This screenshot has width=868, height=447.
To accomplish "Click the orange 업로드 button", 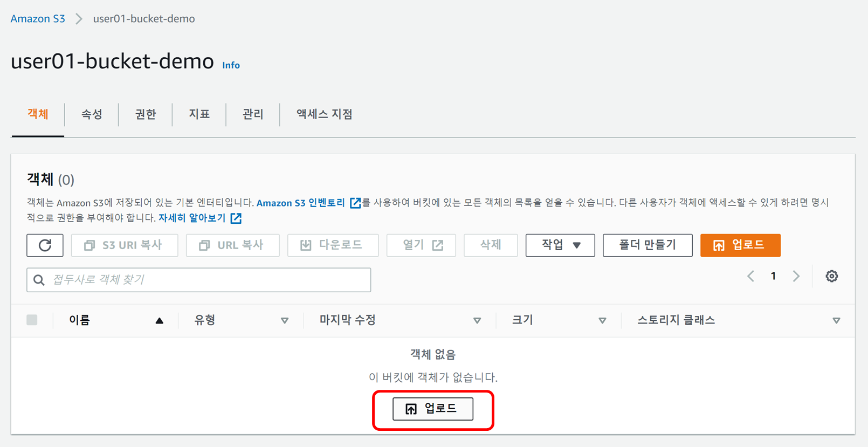I will (740, 245).
